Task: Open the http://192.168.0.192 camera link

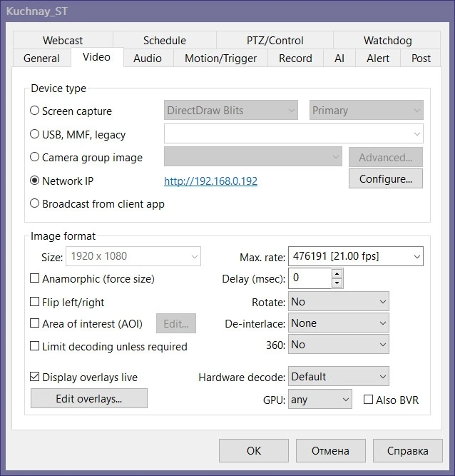Action: [211, 181]
